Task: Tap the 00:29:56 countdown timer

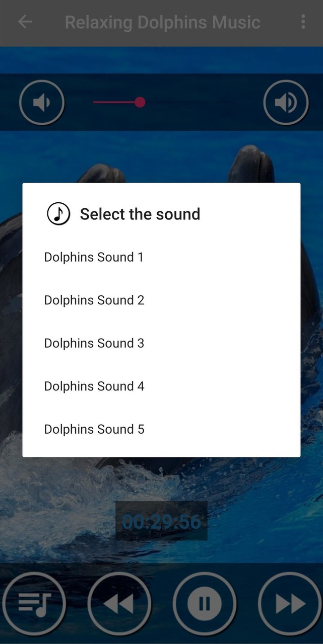Action: pos(161,522)
